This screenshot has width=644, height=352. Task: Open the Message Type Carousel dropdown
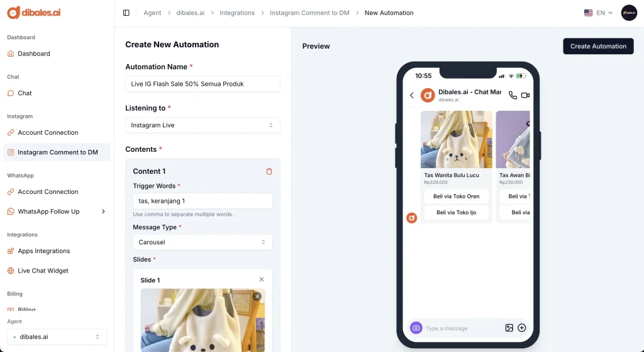pyautogui.click(x=203, y=242)
